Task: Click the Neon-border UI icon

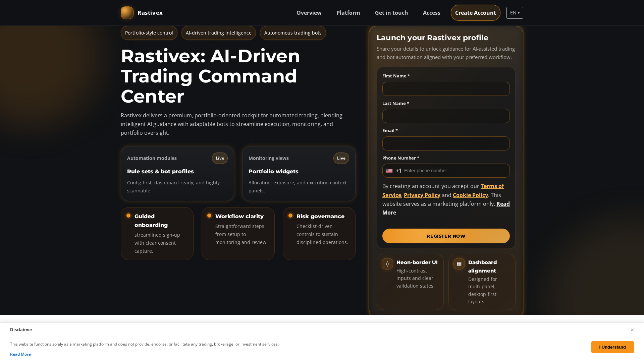Action: (387, 264)
